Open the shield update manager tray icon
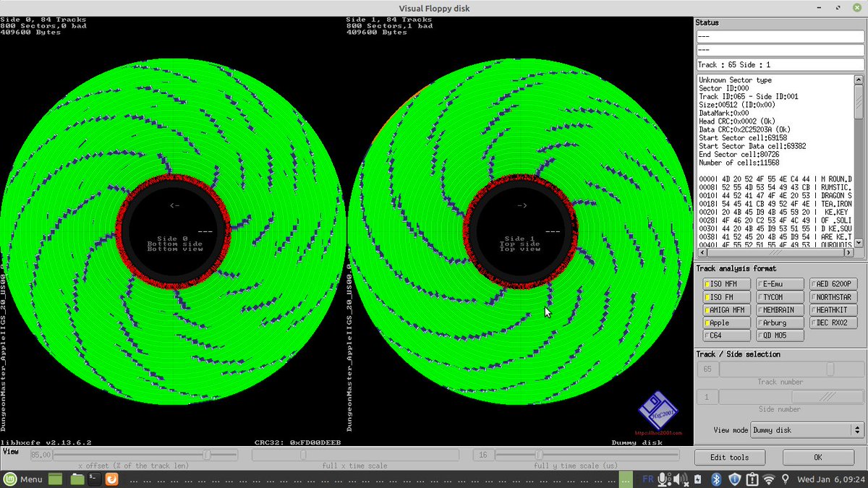 pyautogui.click(x=734, y=479)
